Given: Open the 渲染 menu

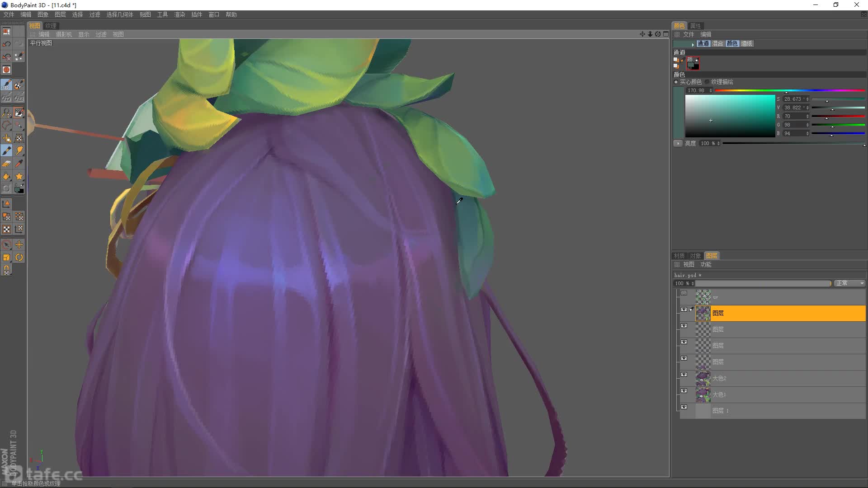Looking at the screenshot, I should coord(179,14).
